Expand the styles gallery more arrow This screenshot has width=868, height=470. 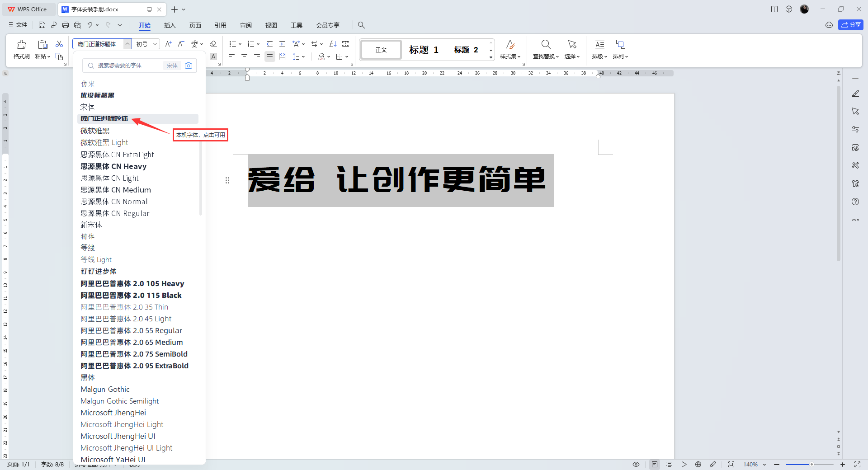[x=491, y=57]
